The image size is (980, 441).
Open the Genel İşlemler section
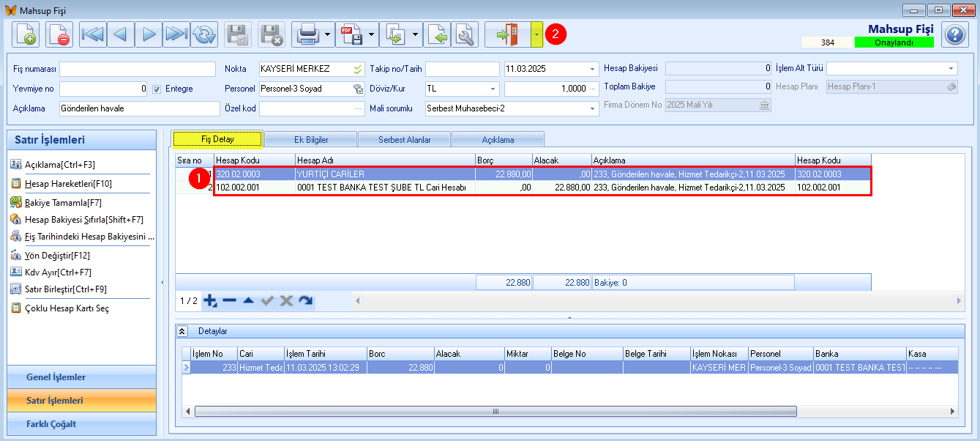[x=81, y=377]
